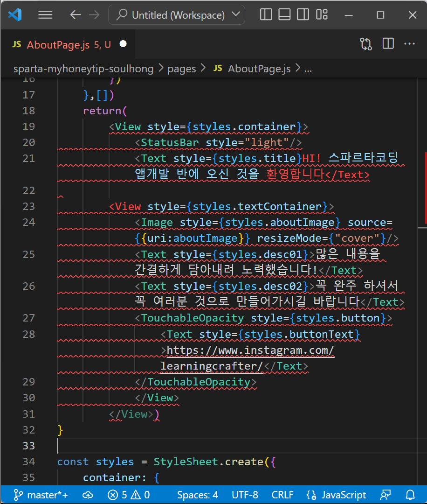This screenshot has height=504, width=427.
Task: Publish changes with the cloud sync icon
Action: [88, 495]
